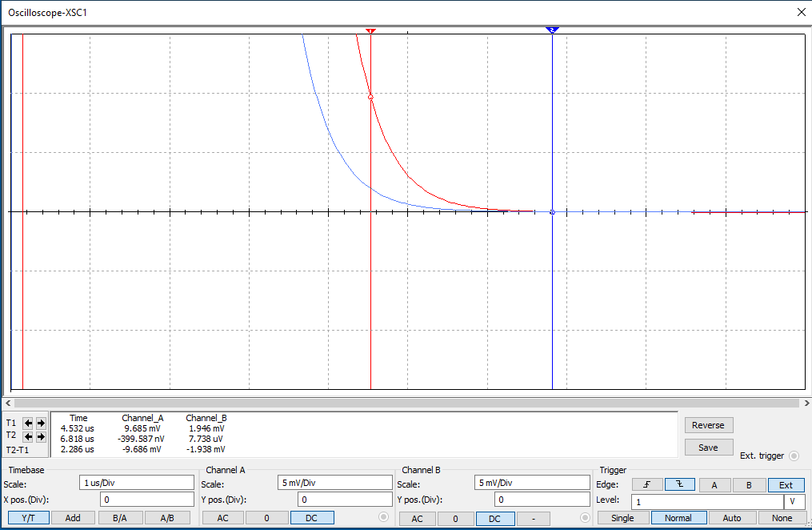Click the Timebase Scale field
The width and height of the screenshot is (812, 530).
pyautogui.click(x=137, y=483)
